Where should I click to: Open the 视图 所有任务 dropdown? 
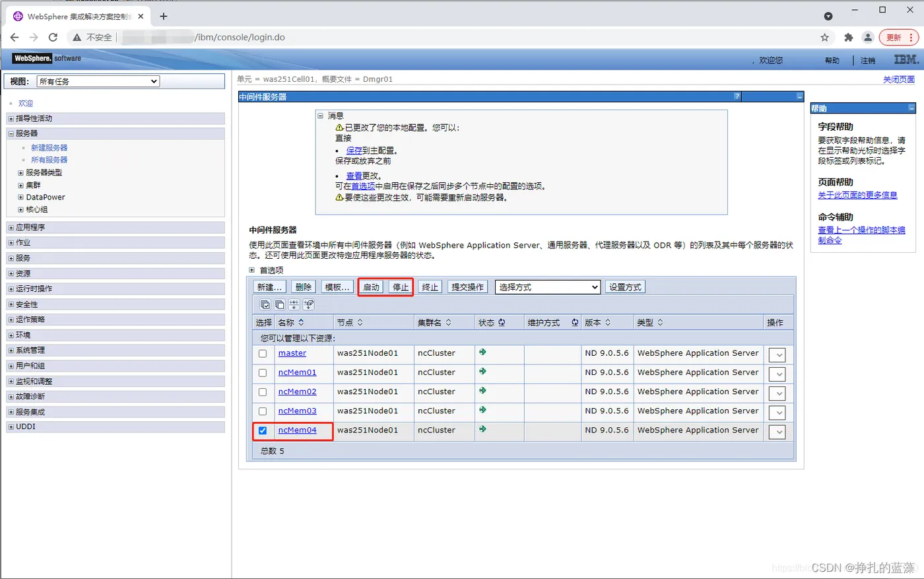point(98,81)
